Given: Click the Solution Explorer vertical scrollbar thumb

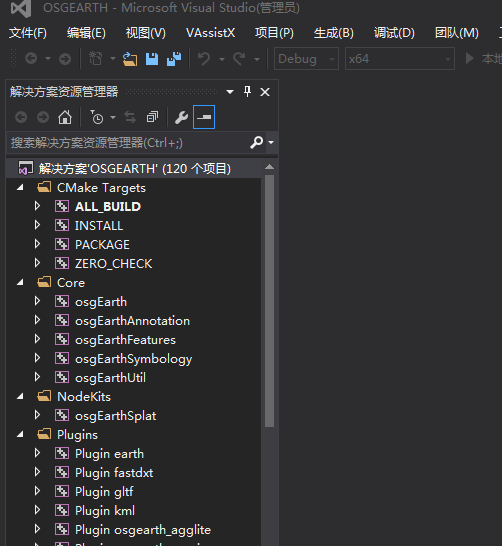Looking at the screenshot, I should 269,301.
